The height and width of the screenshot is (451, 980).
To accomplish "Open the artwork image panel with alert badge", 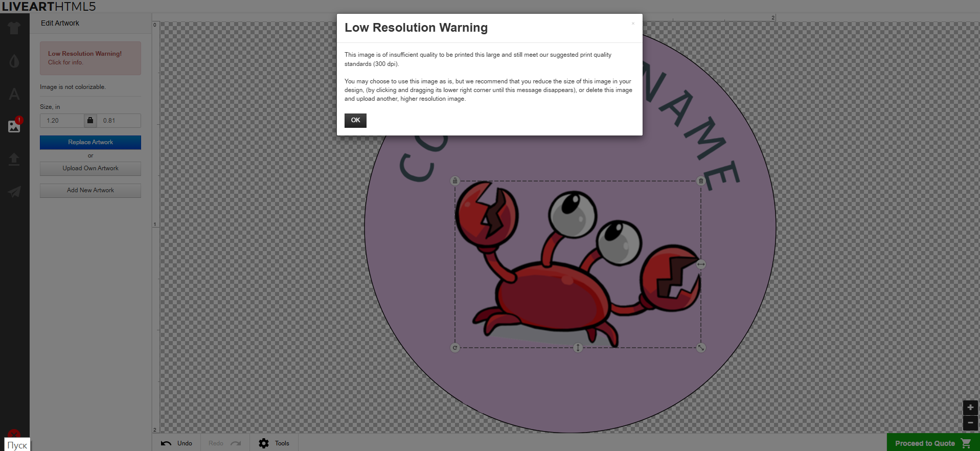I will tap(14, 126).
